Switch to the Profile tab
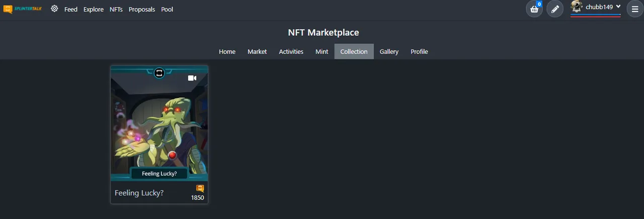644x219 pixels. 419,51
